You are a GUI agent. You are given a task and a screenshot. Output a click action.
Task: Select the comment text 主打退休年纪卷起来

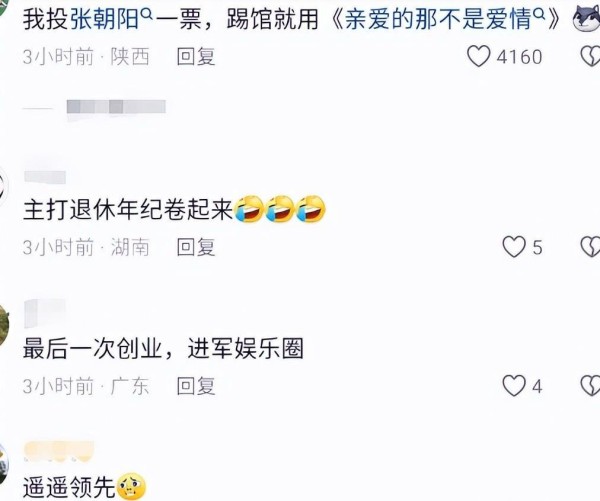(x=128, y=210)
